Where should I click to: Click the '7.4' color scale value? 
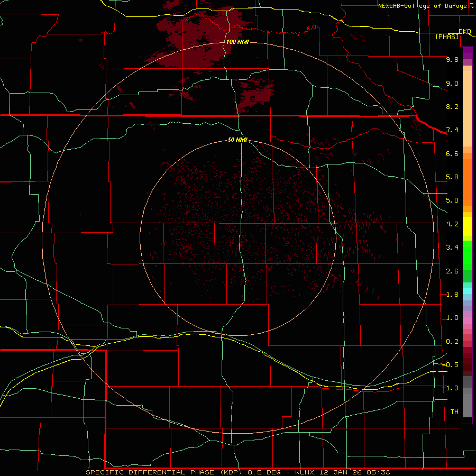tap(452, 130)
